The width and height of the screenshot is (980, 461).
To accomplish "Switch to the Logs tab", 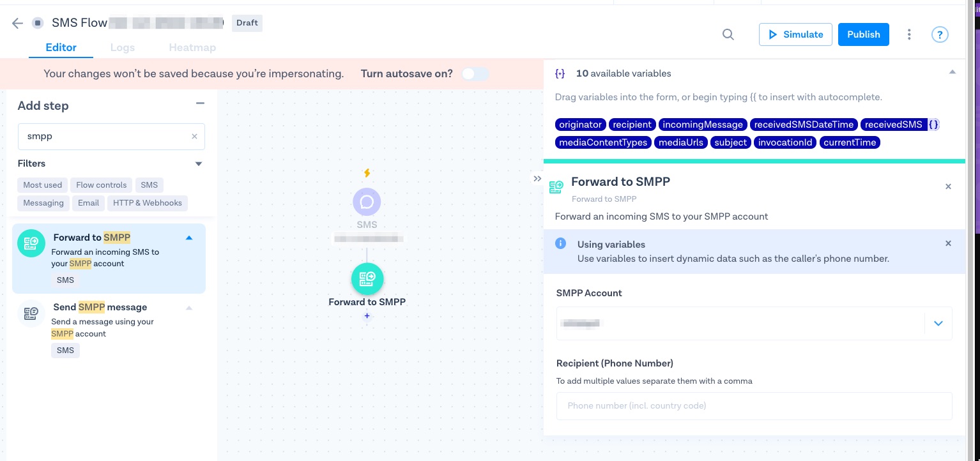I will click(122, 47).
